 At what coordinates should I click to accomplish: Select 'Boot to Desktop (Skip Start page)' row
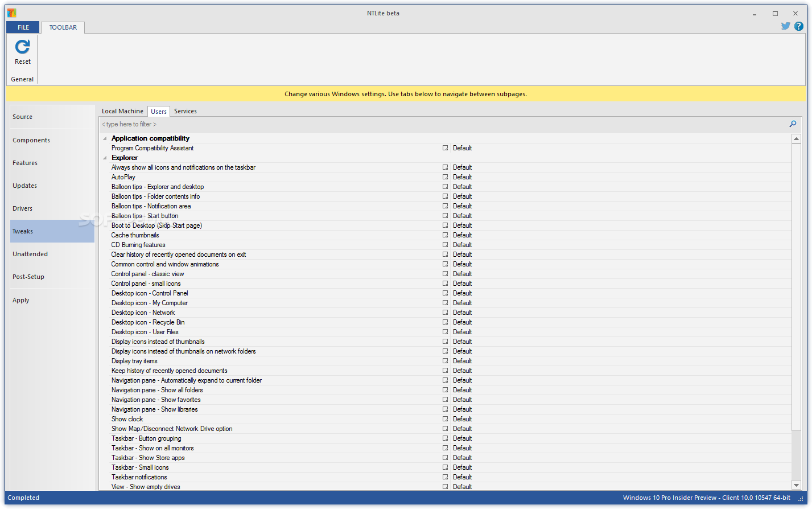point(156,225)
